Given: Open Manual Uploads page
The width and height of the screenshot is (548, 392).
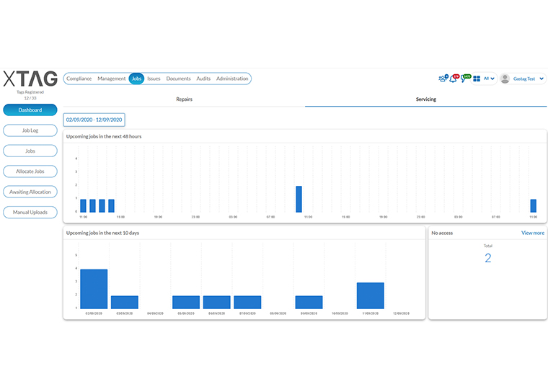Looking at the screenshot, I should [x=30, y=212].
